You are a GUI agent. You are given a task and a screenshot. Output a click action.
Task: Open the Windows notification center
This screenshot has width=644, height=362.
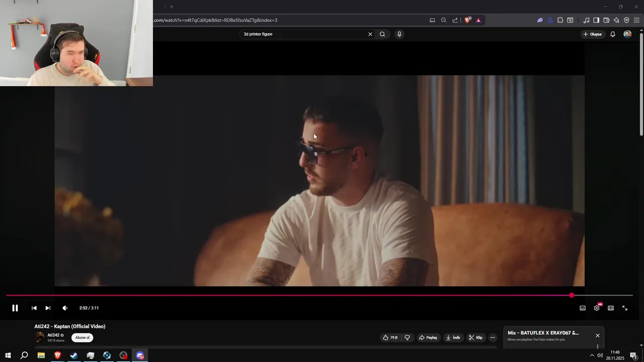pos(633,355)
